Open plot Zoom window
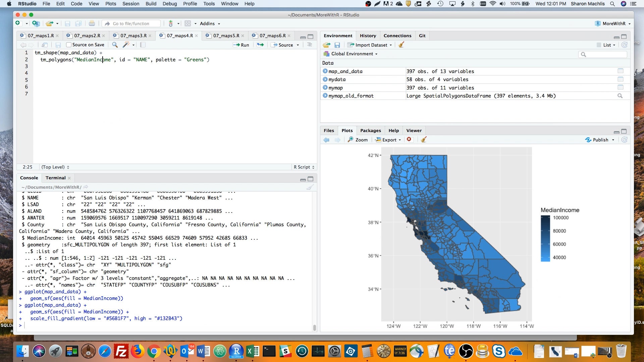 358,140
